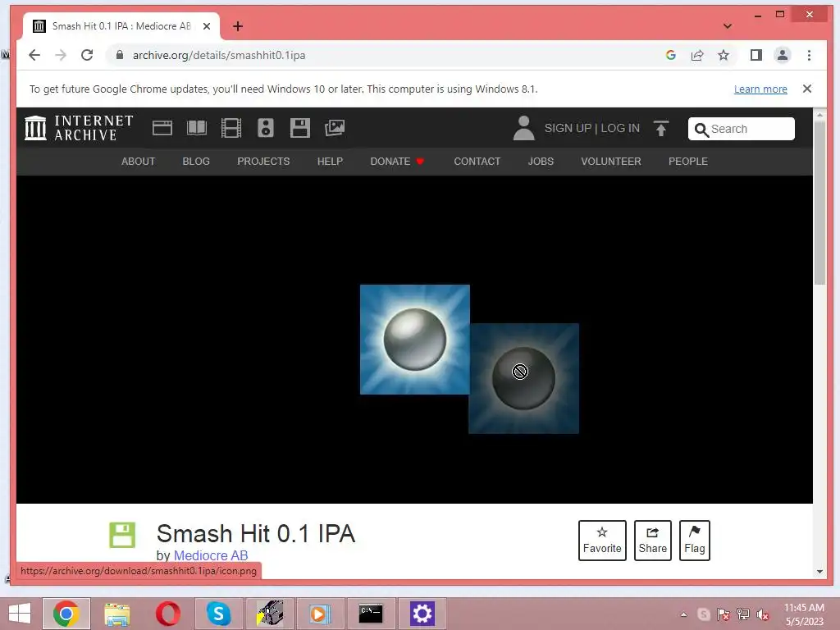Click the user avatar icon
Viewport: 840px width, 630px height.
point(524,128)
